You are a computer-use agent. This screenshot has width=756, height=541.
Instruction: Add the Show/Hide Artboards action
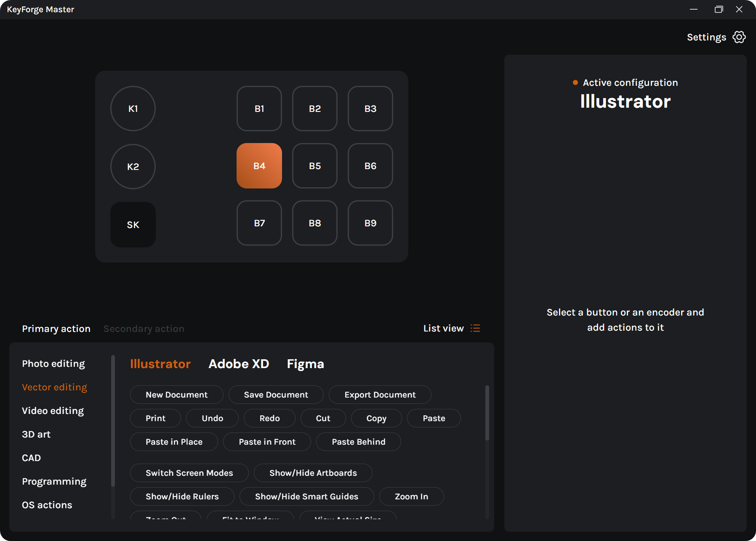313,473
